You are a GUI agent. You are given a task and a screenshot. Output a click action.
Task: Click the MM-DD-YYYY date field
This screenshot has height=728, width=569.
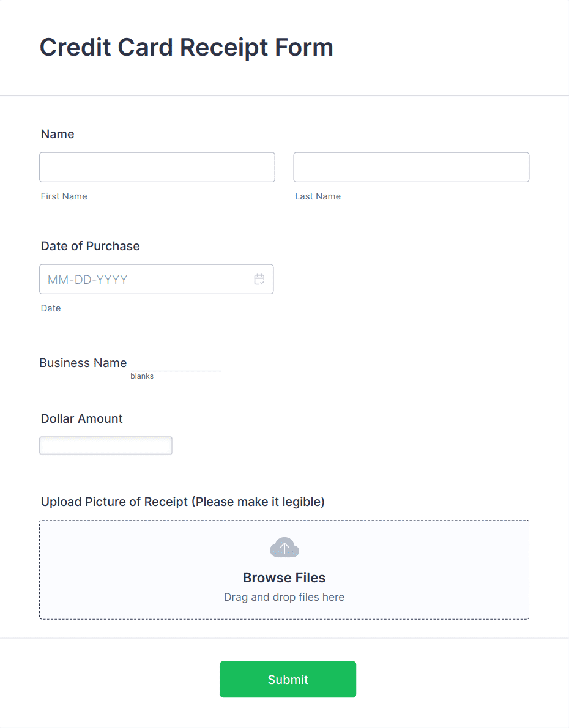point(141,279)
